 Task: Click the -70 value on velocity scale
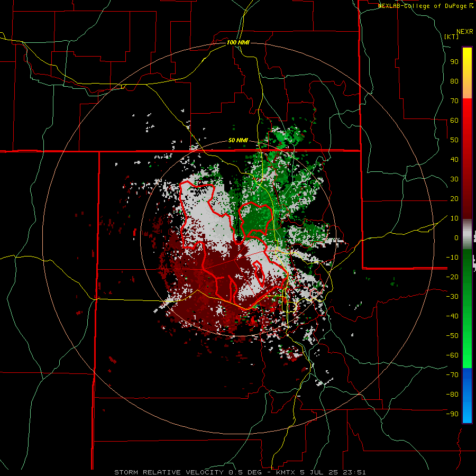[x=452, y=375]
